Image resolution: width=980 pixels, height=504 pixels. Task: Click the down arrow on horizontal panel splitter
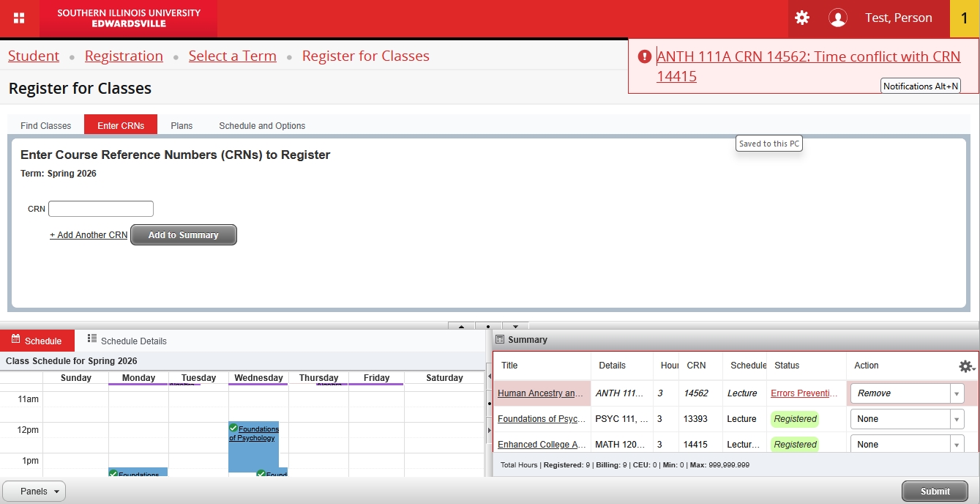click(x=515, y=326)
